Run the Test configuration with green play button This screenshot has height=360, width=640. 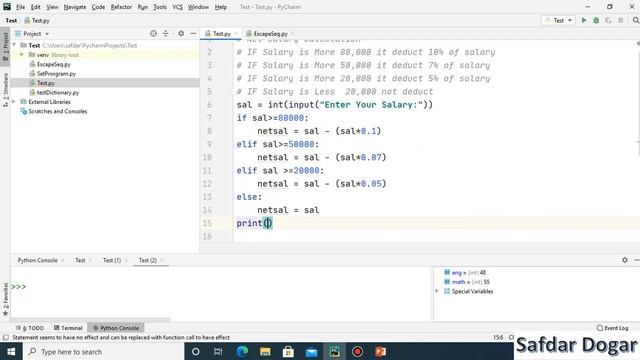pos(584,20)
